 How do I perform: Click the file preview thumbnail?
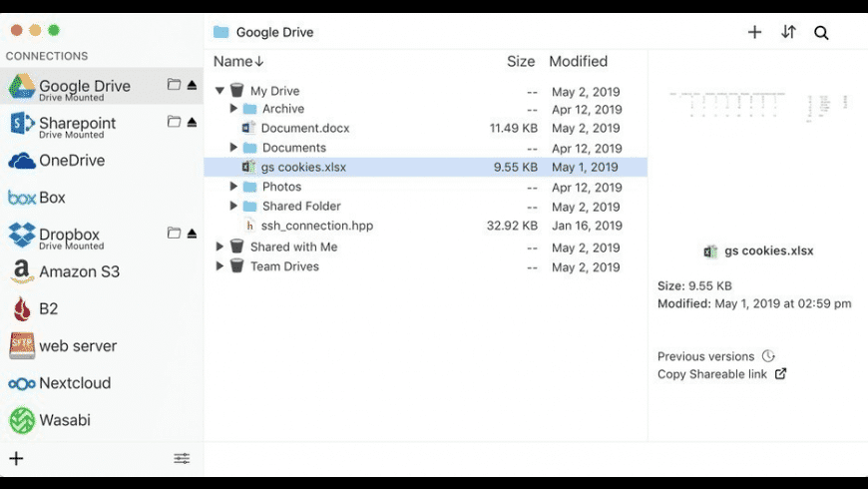tap(758, 106)
